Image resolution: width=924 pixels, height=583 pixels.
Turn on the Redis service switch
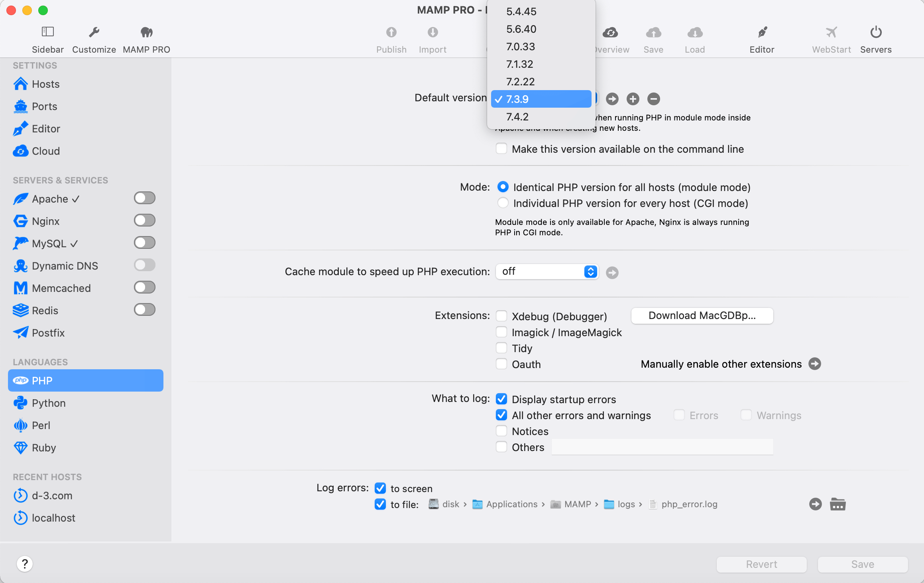click(x=144, y=310)
